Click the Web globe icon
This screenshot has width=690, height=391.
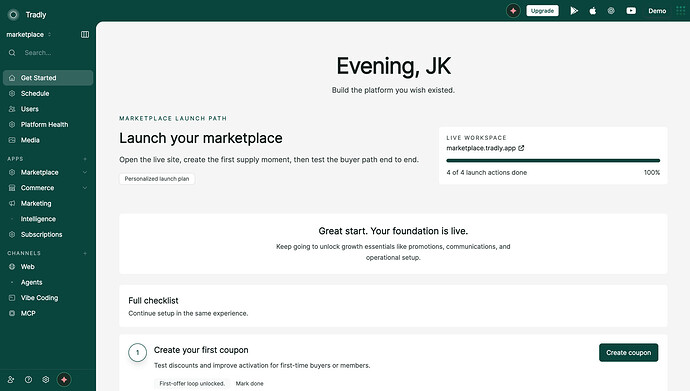(12, 267)
